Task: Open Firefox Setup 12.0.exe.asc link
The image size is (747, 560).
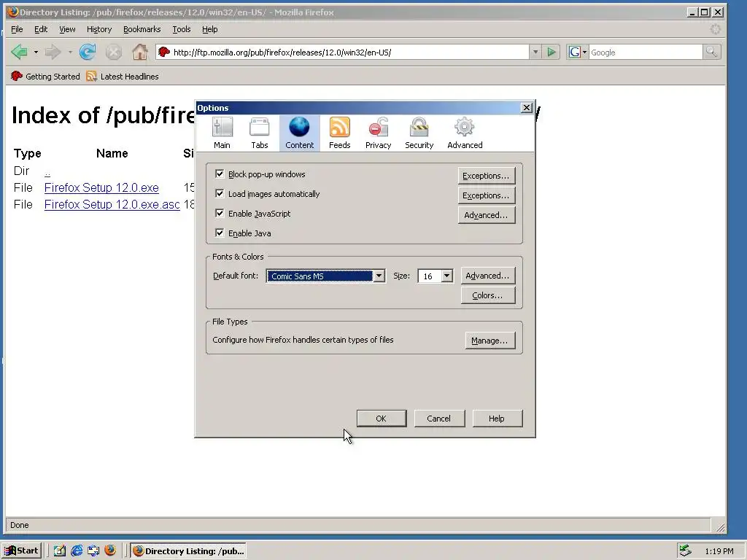Action: point(112,204)
